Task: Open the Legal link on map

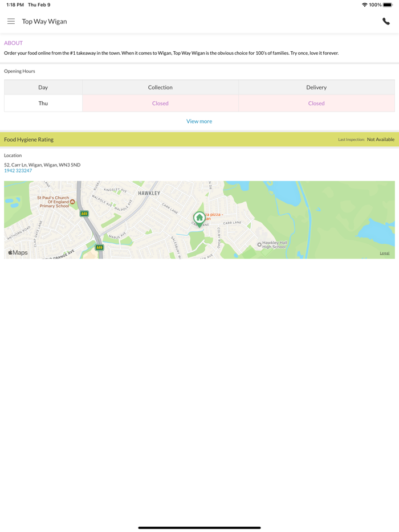Action: 384,253
